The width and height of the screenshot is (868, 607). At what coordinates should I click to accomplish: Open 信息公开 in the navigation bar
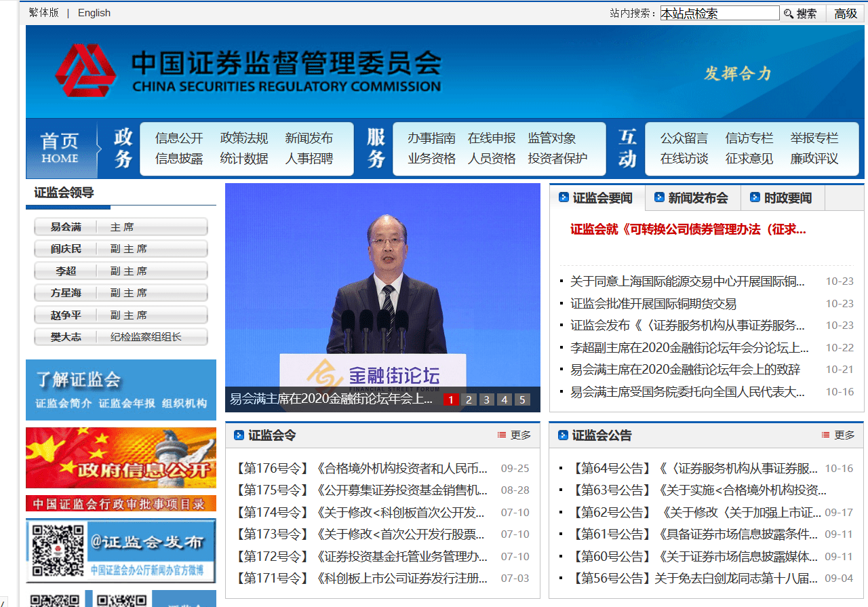click(x=179, y=138)
